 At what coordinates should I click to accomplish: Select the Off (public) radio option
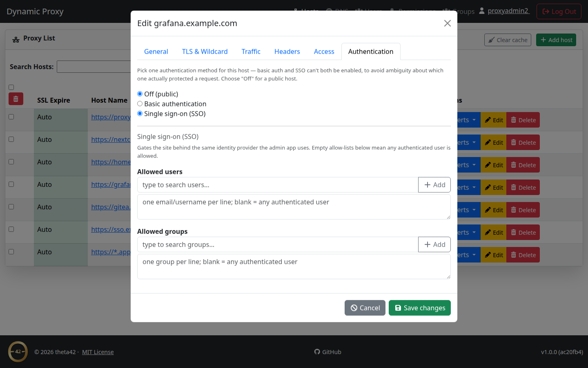pyautogui.click(x=140, y=94)
